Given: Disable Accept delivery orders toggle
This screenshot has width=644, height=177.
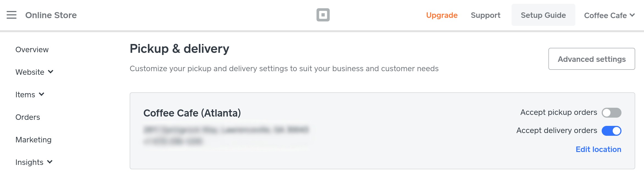Looking at the screenshot, I should coord(611,131).
